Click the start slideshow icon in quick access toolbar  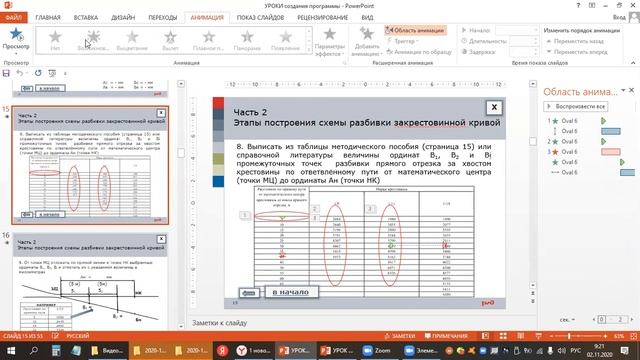click(x=52, y=73)
